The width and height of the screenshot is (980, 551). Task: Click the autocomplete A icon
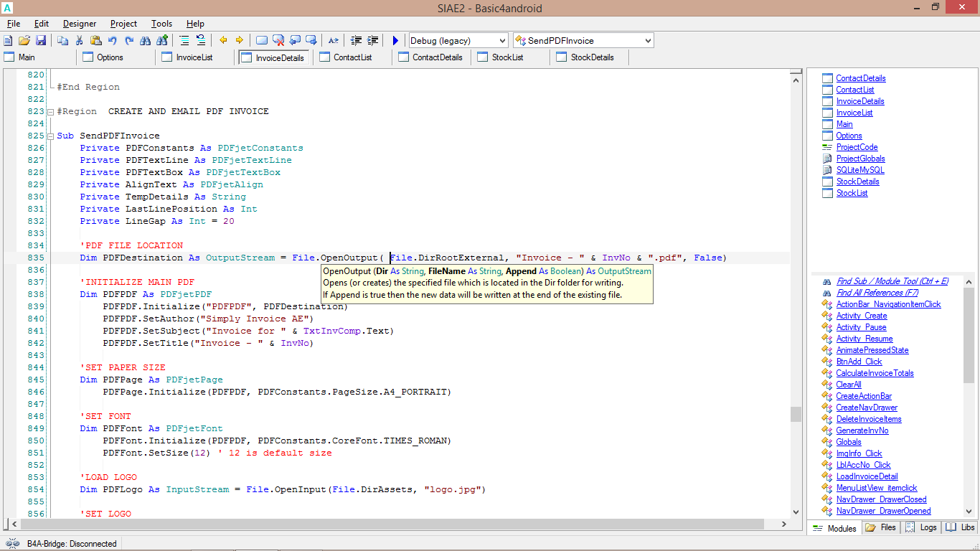(x=334, y=40)
